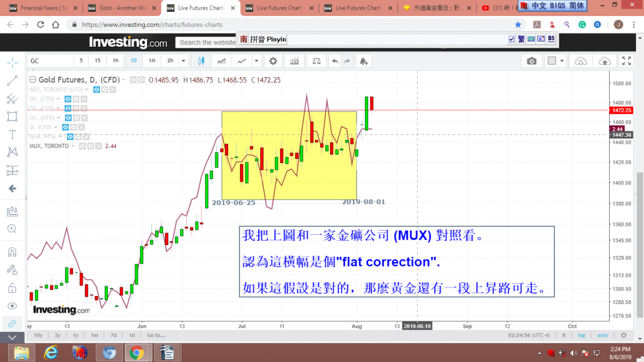
Task: Click the highlighted link icon in sidebar
Action: [12, 324]
